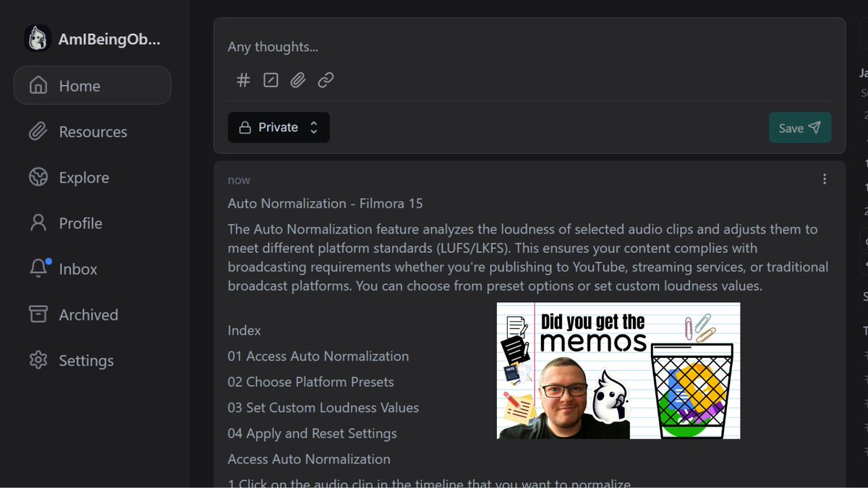Open the memo three-dot options menu

pos(825,179)
